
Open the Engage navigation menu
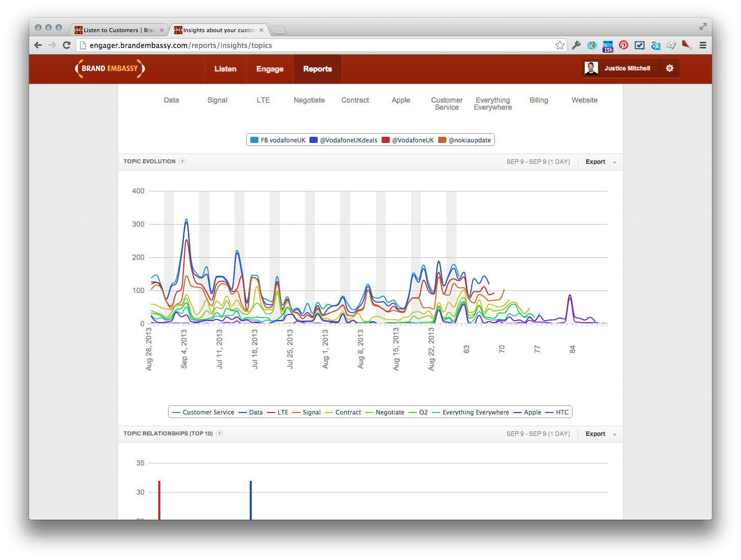coord(270,69)
